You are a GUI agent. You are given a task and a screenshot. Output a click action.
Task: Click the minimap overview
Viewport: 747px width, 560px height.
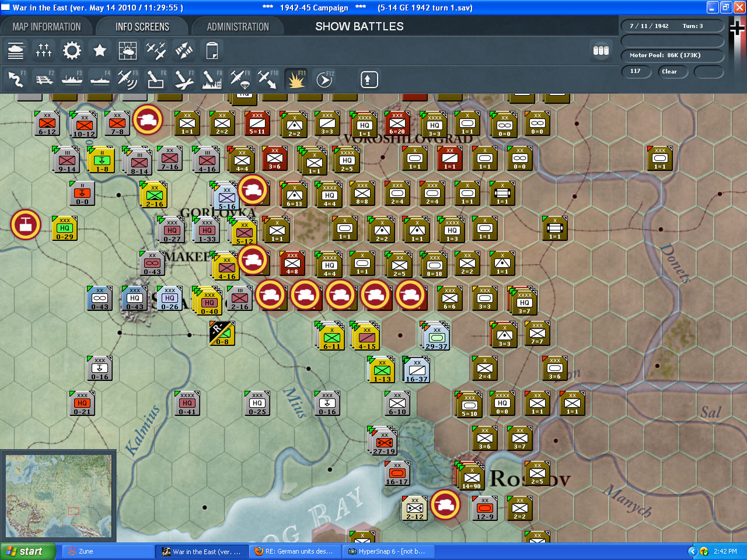point(58,496)
